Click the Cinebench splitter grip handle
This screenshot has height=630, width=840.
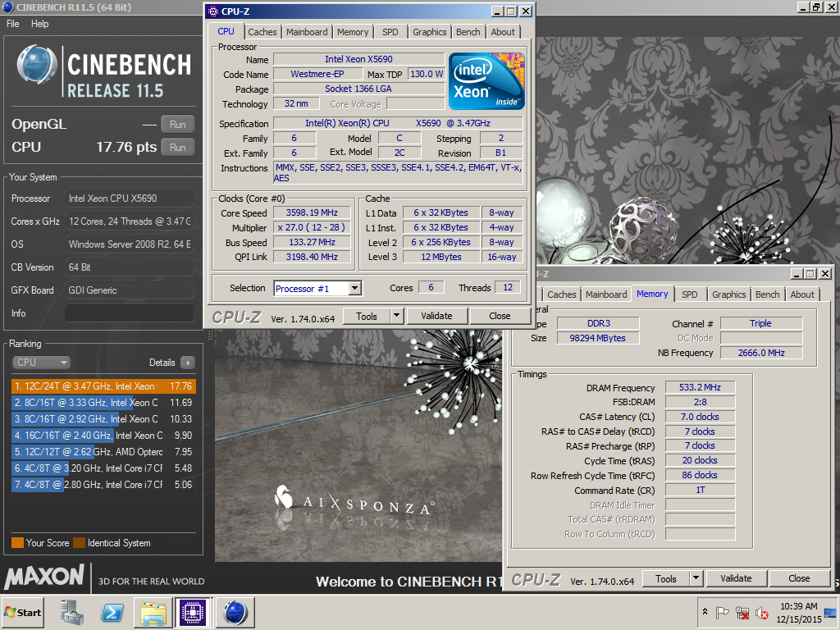[210, 336]
